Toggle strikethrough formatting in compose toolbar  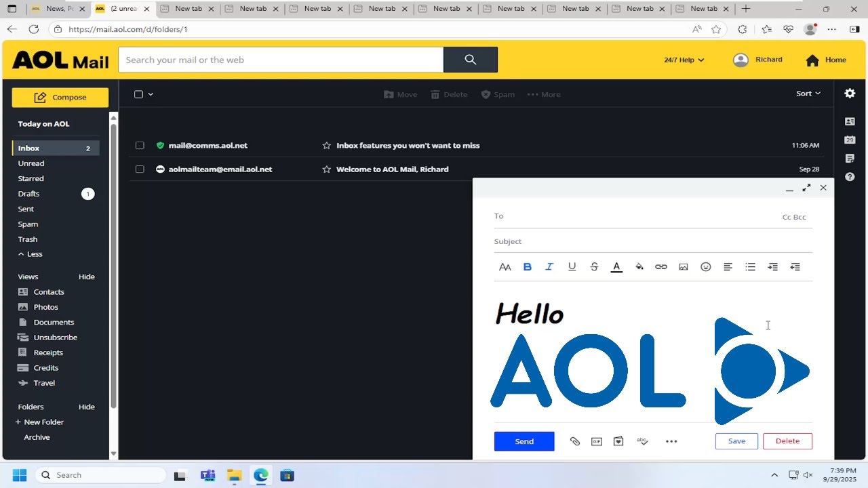594,267
